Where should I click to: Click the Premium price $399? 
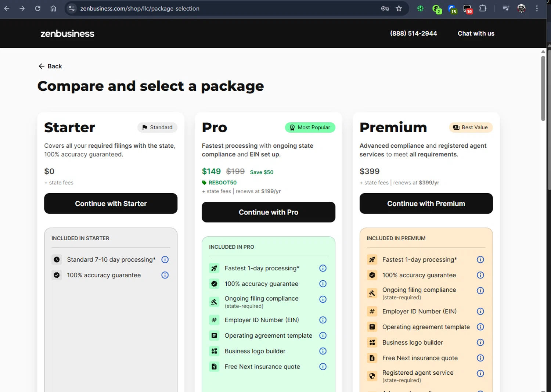pyautogui.click(x=370, y=172)
